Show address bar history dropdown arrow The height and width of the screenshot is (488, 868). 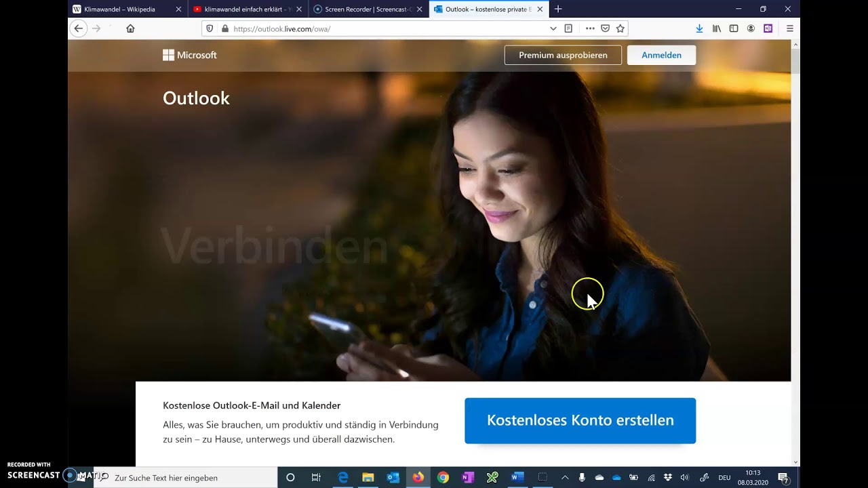point(553,28)
